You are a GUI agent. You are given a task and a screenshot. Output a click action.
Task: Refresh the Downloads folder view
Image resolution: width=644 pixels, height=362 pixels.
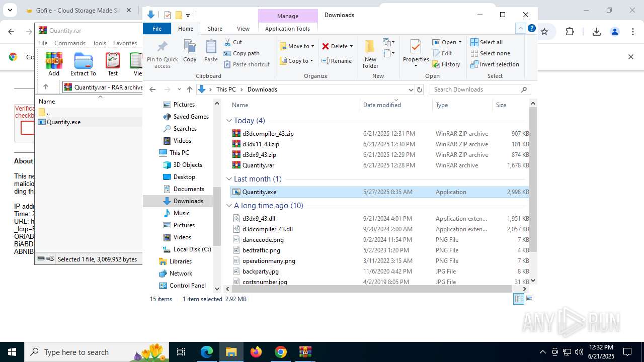(420, 89)
